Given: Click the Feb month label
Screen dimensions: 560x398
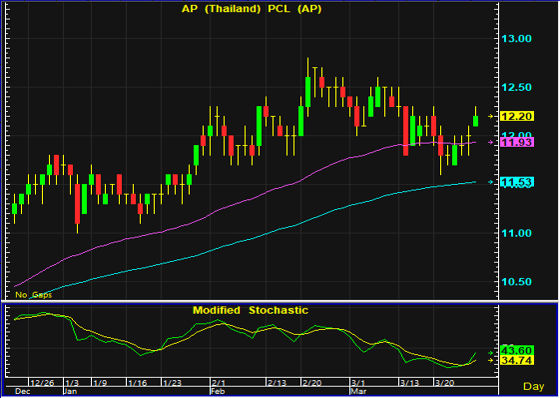Looking at the screenshot, I should tap(217, 392).
